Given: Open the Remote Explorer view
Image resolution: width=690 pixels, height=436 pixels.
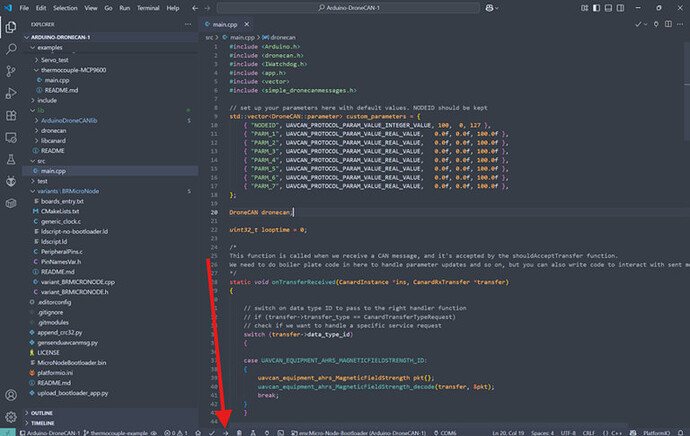Looking at the screenshot, I should 11,137.
